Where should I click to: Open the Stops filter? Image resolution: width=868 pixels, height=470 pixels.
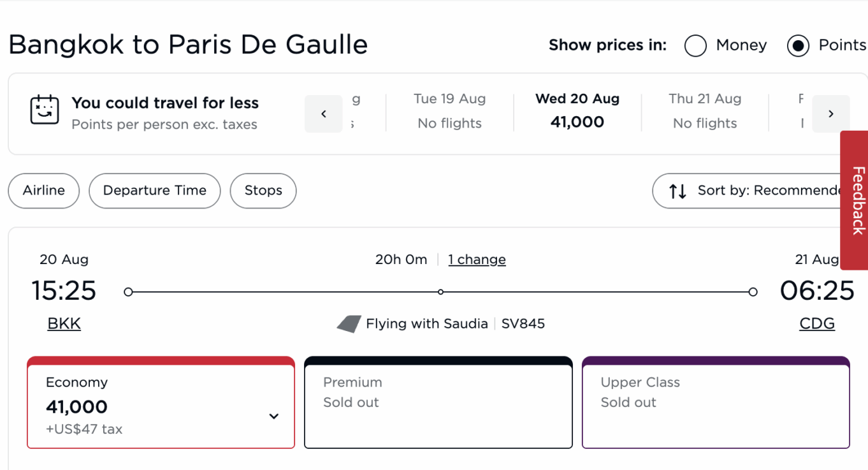(263, 191)
